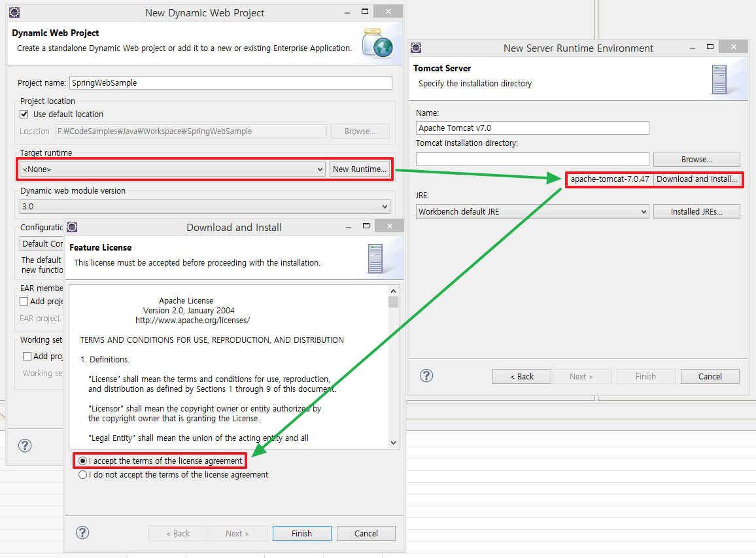Click the server Name field Apache Tomcat v7.0
The width and height of the screenshot is (756, 558).
[532, 128]
